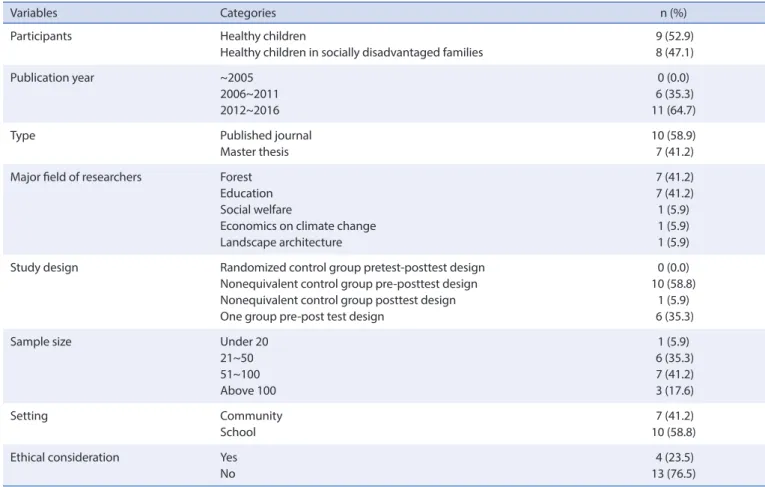The height and width of the screenshot is (487, 765).
Task: Click the 'n (%)' column header
Action: click(x=673, y=13)
